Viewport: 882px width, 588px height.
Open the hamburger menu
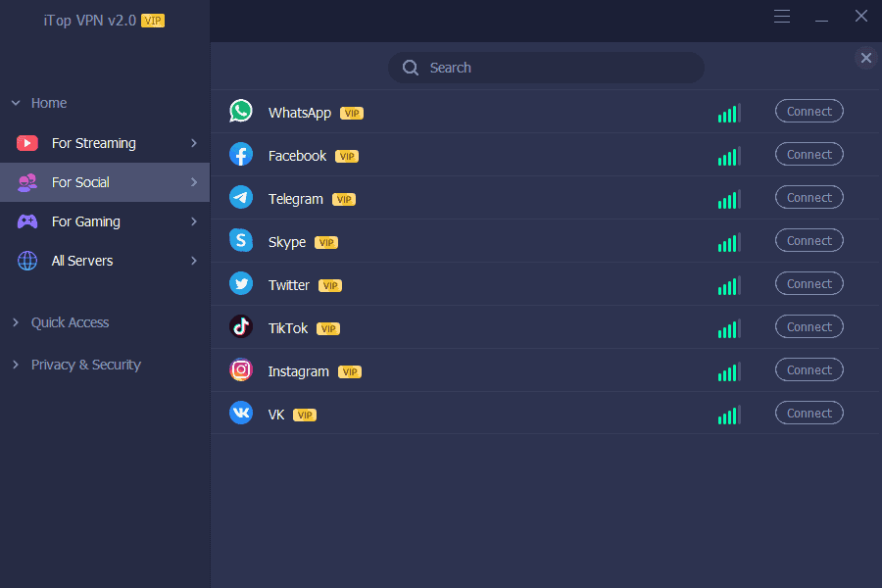click(781, 16)
